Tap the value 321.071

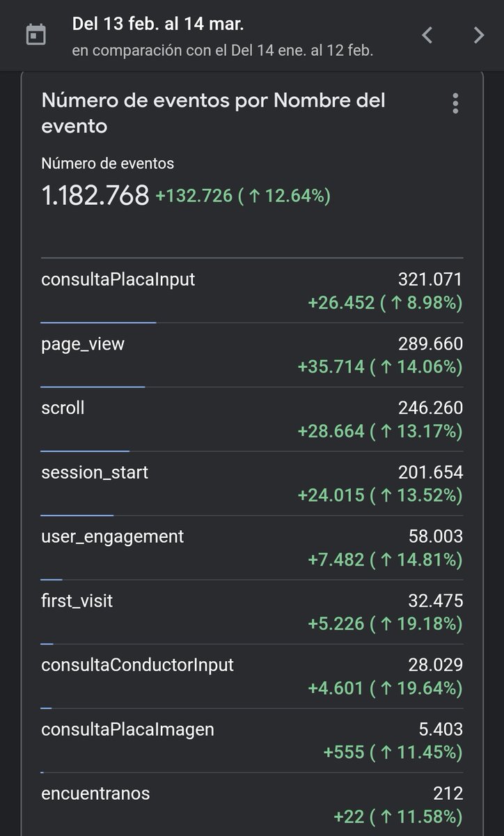(x=430, y=279)
